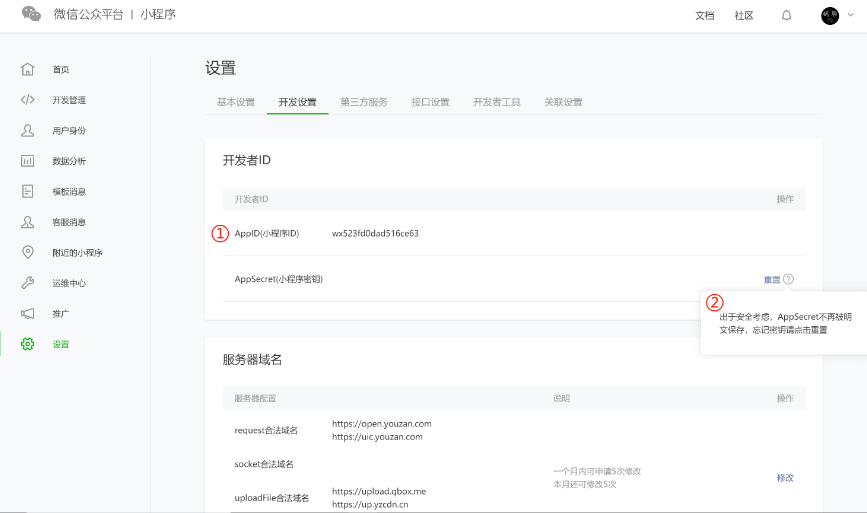Click the 本月还可修改5次 note

[x=584, y=484]
